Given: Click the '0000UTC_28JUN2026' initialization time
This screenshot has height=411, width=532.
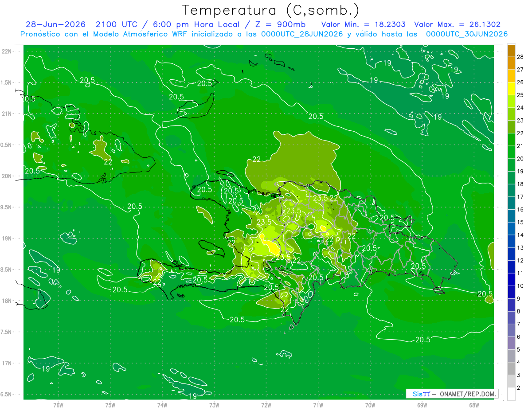Looking at the screenshot, I should click(x=302, y=34).
